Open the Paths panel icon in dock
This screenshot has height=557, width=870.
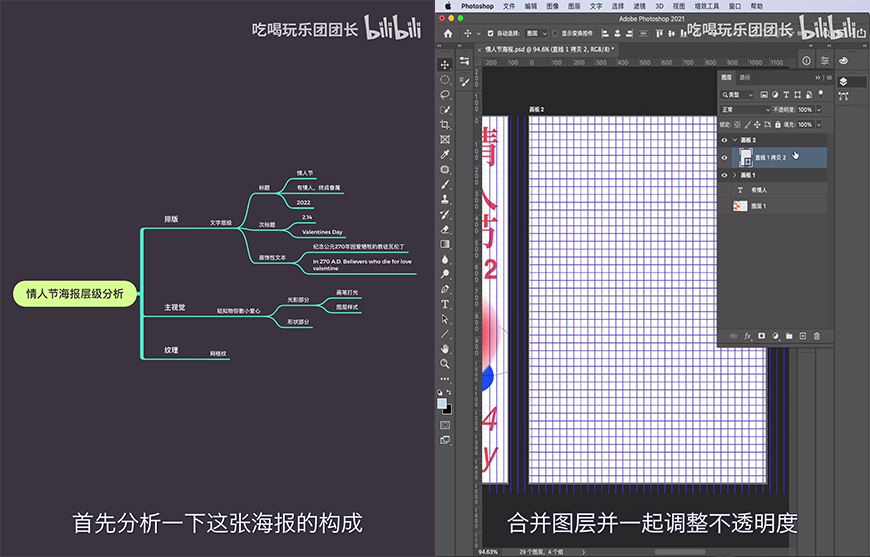(843, 96)
